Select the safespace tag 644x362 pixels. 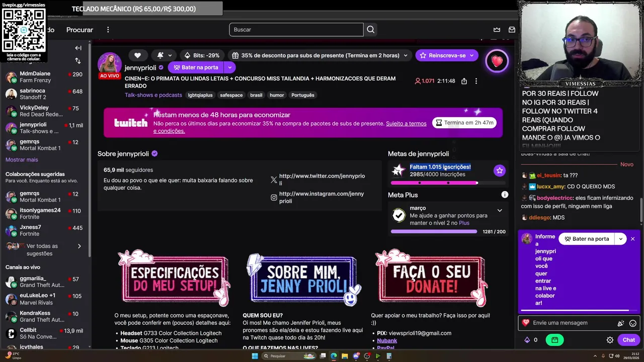[x=231, y=95]
